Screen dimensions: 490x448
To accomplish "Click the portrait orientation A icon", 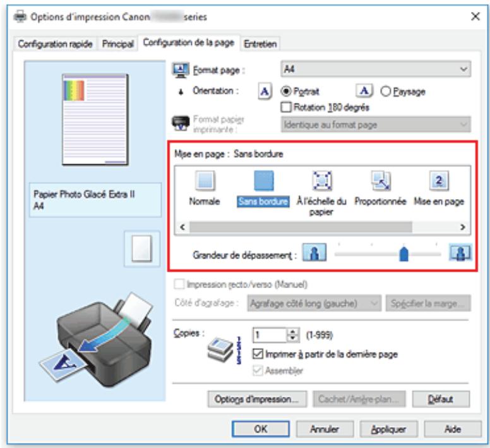I will click(265, 91).
